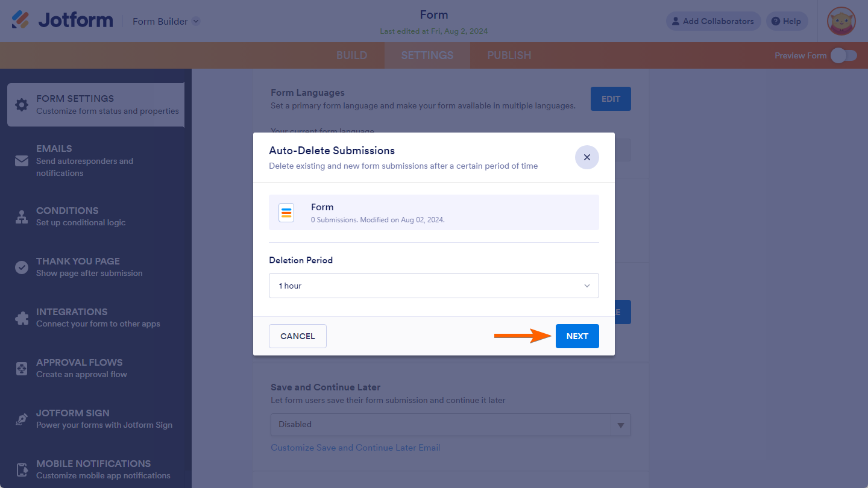
Task: Open the user avatar profile menu
Action: (841, 22)
